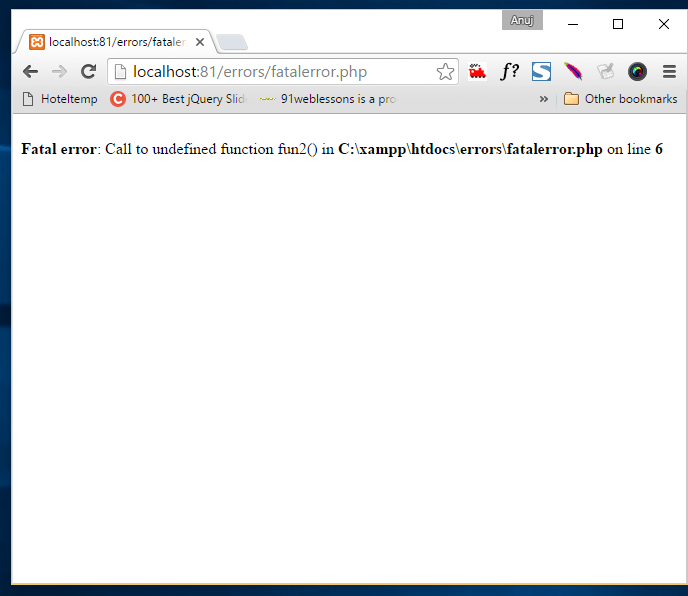Bookmark this page with the star icon
Screen dimensions: 688x596
tap(445, 72)
